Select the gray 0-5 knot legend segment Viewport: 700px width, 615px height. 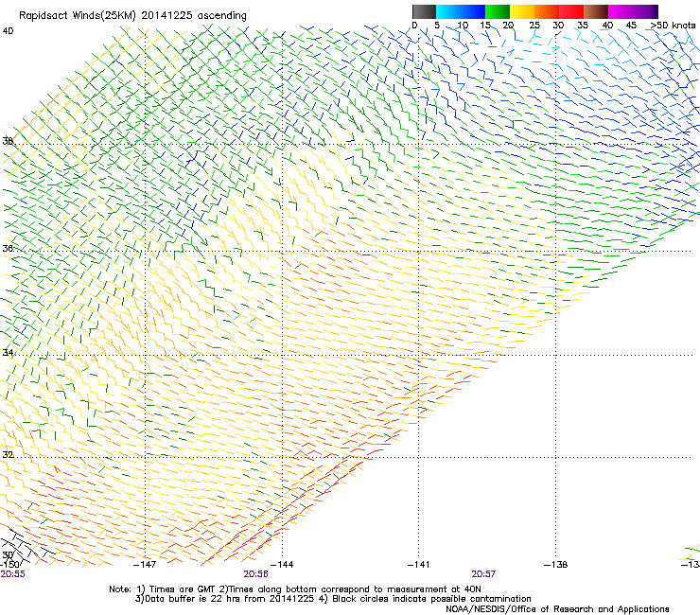[x=424, y=11]
